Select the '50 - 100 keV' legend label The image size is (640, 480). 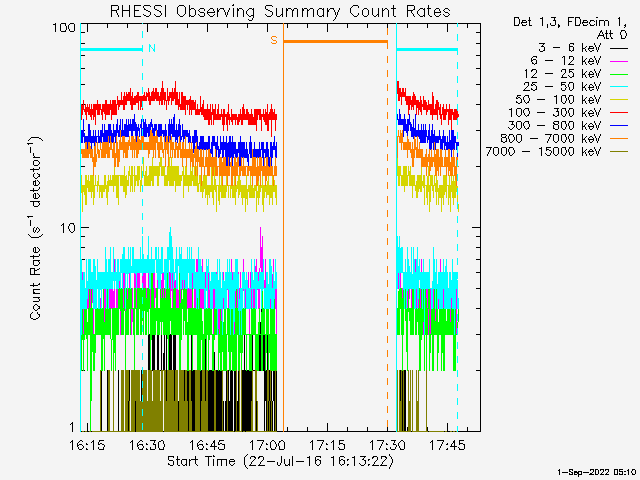pos(558,100)
